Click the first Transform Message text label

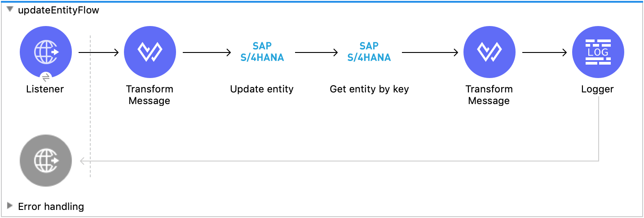[150, 95]
